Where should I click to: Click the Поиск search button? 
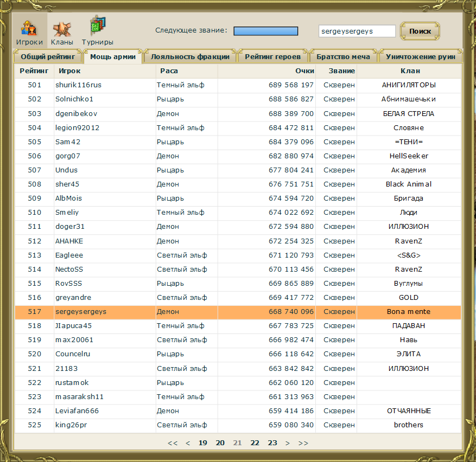[420, 31]
